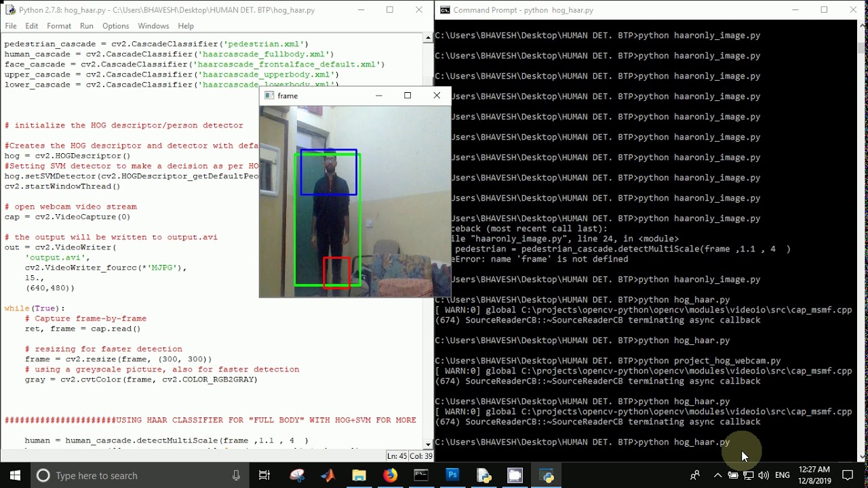Open the Action Center notifications icon

848,476
